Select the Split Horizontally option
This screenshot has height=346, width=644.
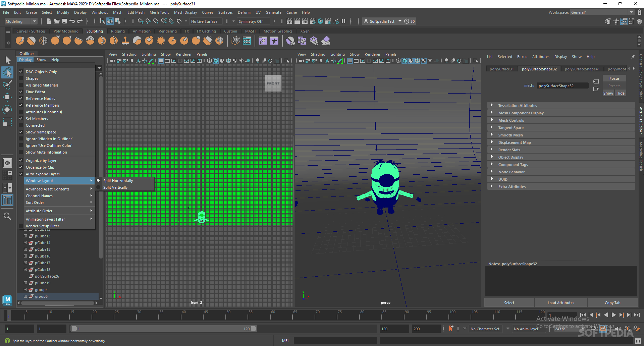(125, 181)
